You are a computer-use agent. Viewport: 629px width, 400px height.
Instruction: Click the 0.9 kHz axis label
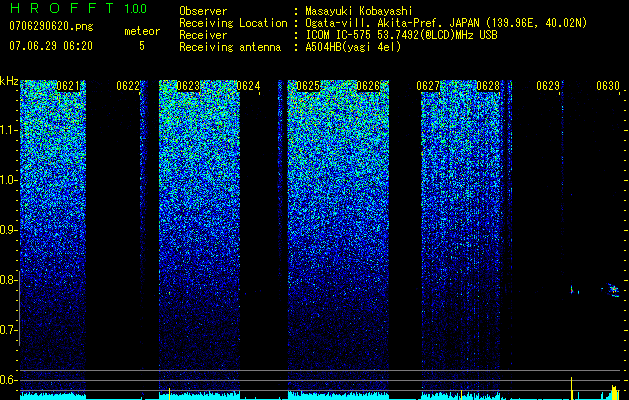coord(9,230)
